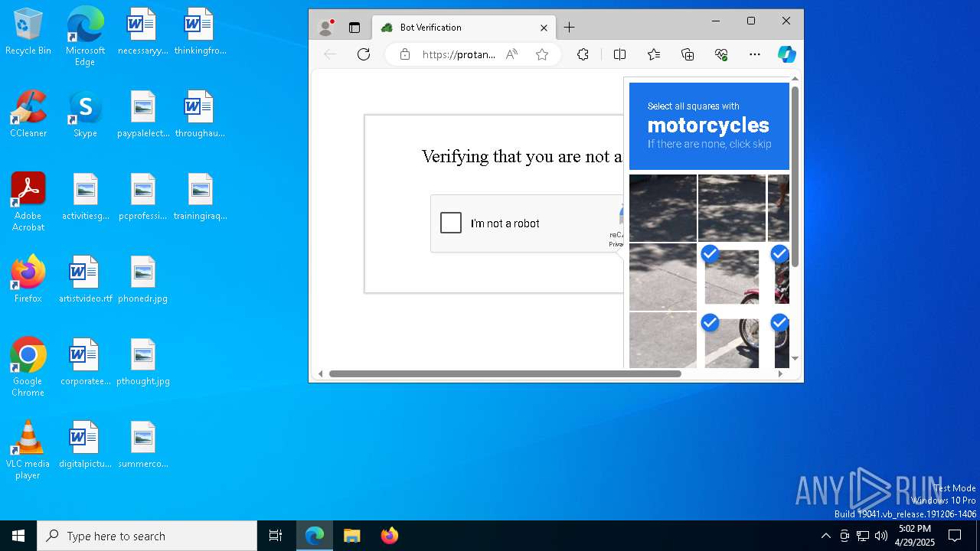Open Settings and more menu
The width and height of the screenshot is (980, 551).
pos(755,54)
